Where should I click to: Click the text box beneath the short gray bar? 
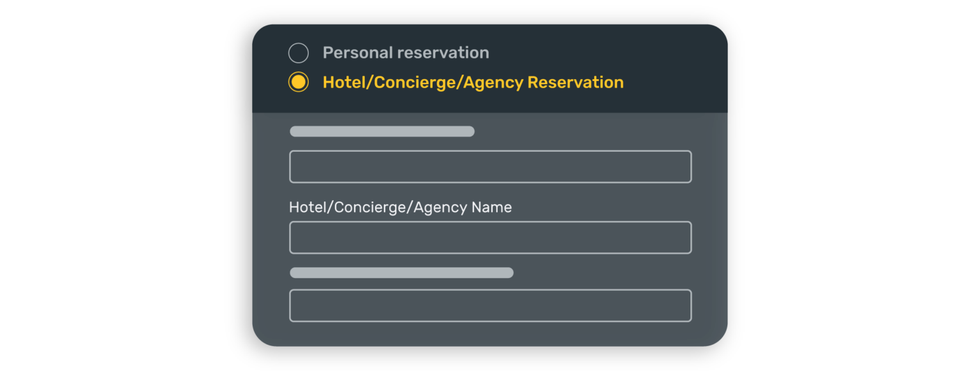tap(490, 167)
